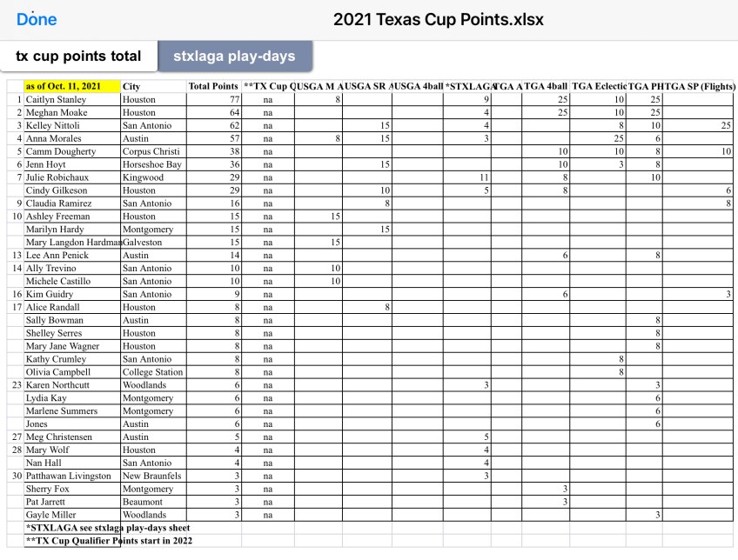Click the '*STXLAGA see stxlaga play-days sheet' note
The image size is (738, 560).
pos(108,528)
